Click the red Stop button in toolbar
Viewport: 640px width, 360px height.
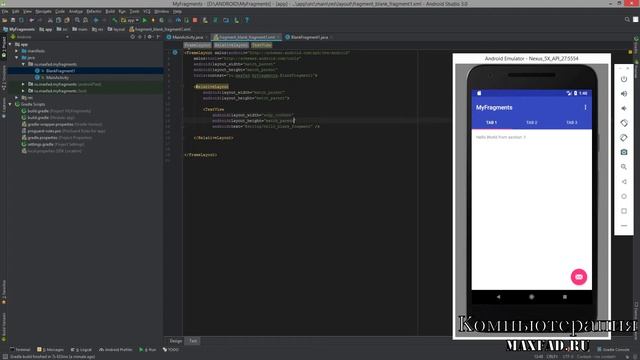(x=195, y=20)
